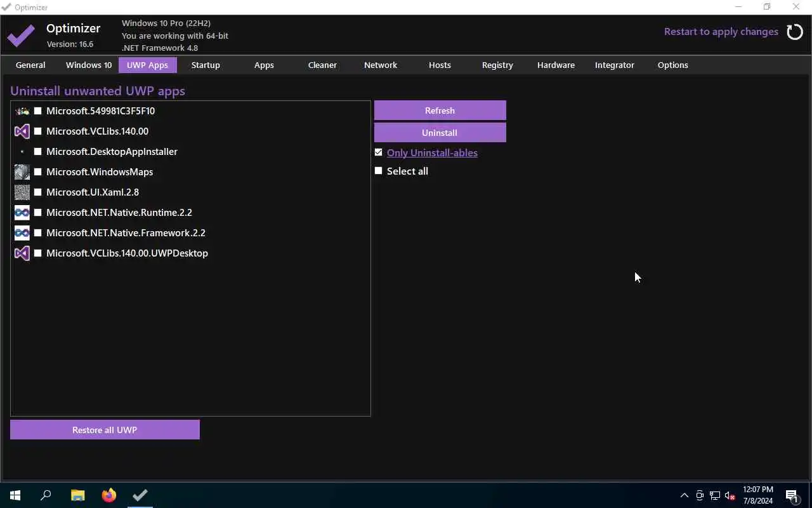Uncheck the Only Uninstall-ables checkbox

(379, 152)
